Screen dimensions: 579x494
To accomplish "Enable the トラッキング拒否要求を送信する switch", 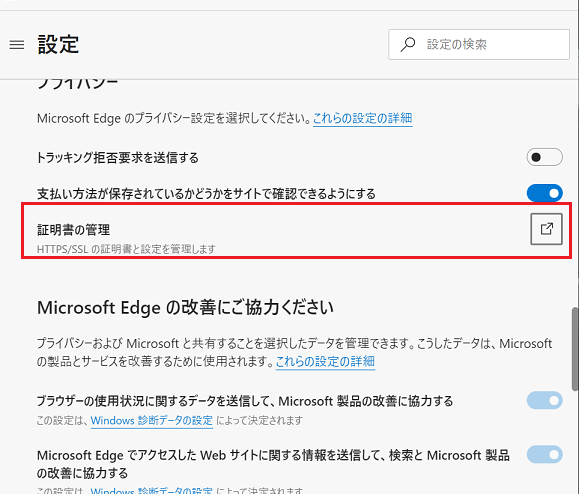I will tap(545, 157).
